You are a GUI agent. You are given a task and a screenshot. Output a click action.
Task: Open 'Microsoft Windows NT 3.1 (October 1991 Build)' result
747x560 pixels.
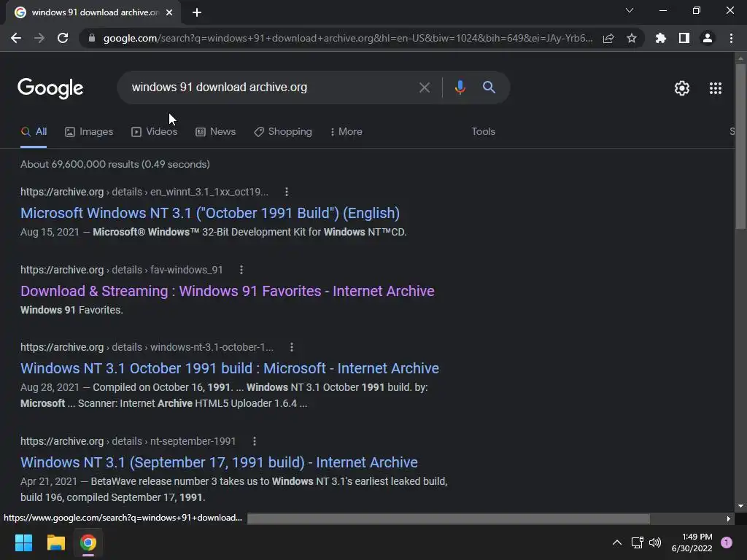pyautogui.click(x=210, y=214)
